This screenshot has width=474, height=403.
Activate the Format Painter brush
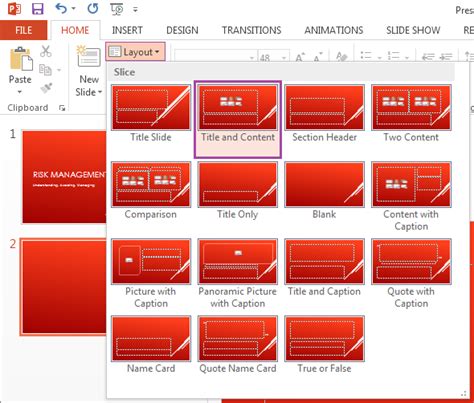(46, 88)
